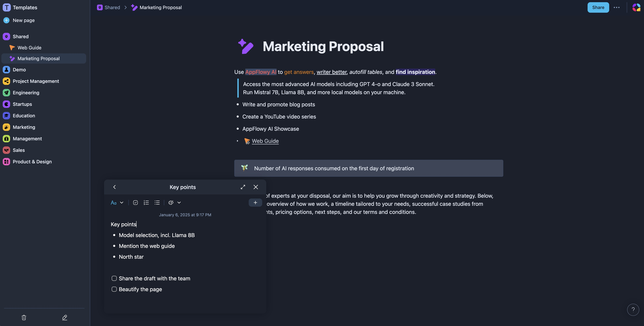This screenshot has height=326, width=644.
Task: Click the edit pencil icon in sidebar footer
Action: pyautogui.click(x=65, y=318)
